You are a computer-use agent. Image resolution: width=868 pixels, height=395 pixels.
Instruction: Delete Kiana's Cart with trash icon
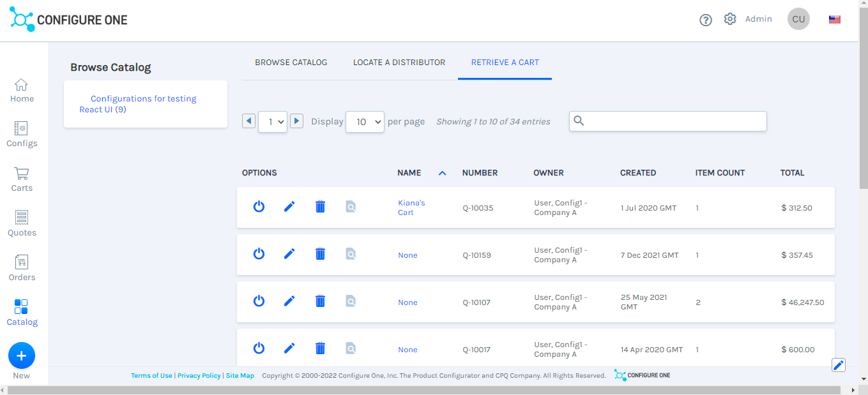tap(320, 207)
